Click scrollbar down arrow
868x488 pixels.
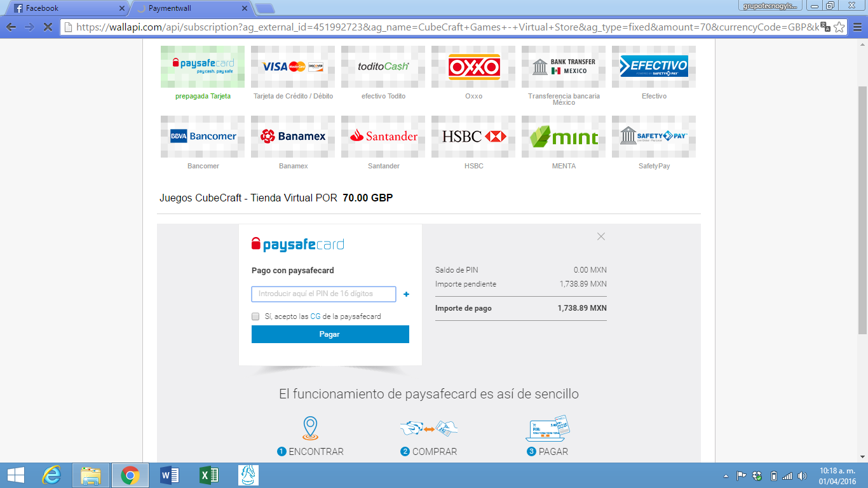coord(863,457)
